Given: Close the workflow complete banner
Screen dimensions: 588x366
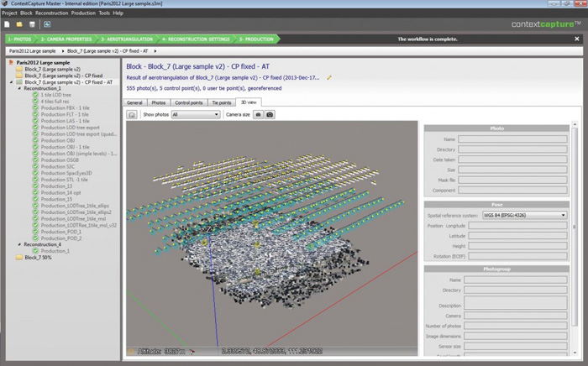Looking at the screenshot, I should click(578, 39).
